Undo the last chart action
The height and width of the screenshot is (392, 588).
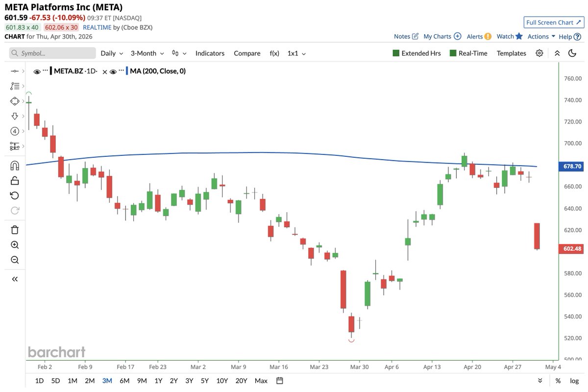click(15, 196)
